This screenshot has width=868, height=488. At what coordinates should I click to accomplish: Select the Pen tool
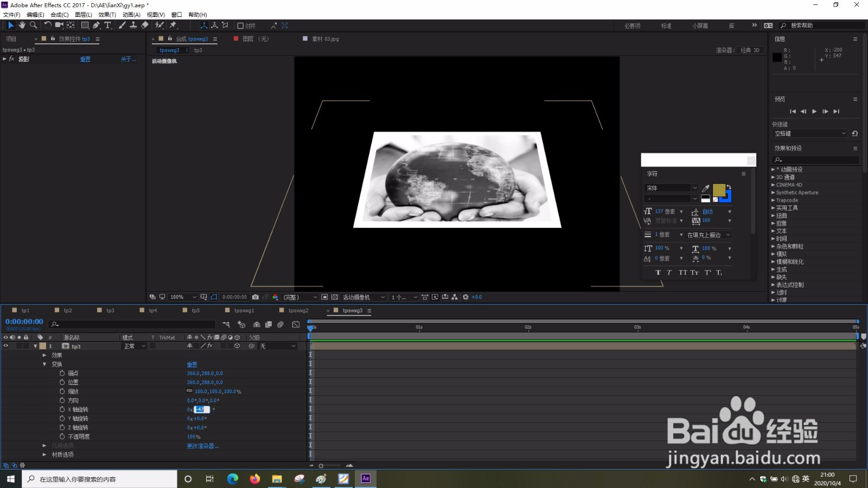point(96,25)
